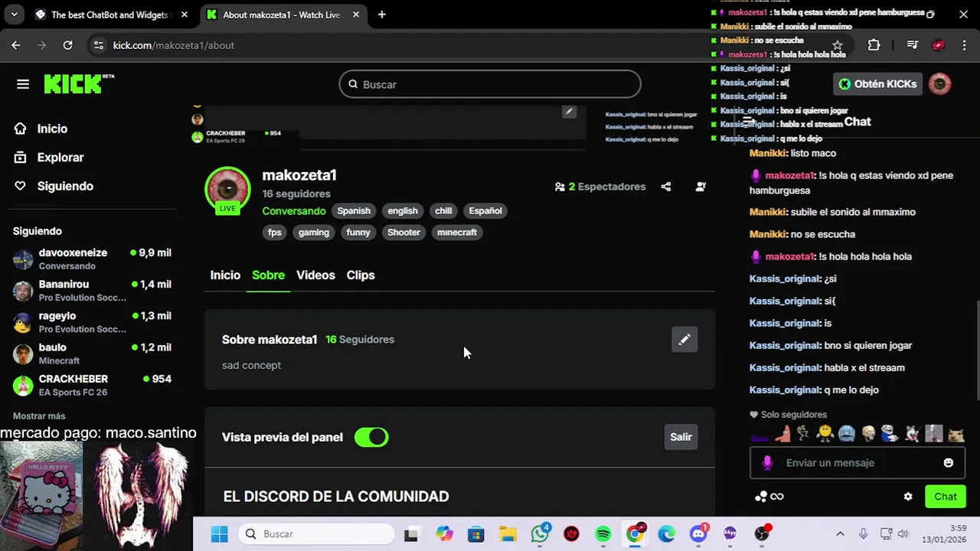Expand the list with Mostrar más
The width and height of the screenshot is (980, 551).
(39, 416)
